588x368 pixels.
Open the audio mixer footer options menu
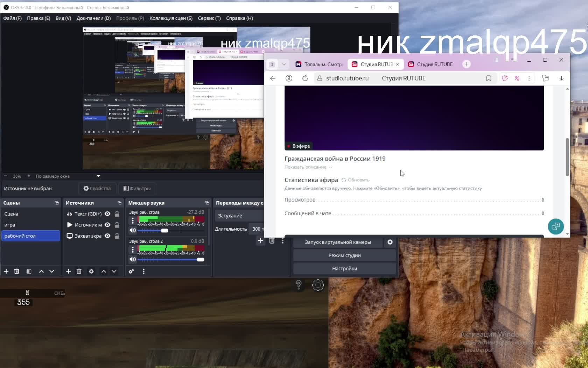143,271
